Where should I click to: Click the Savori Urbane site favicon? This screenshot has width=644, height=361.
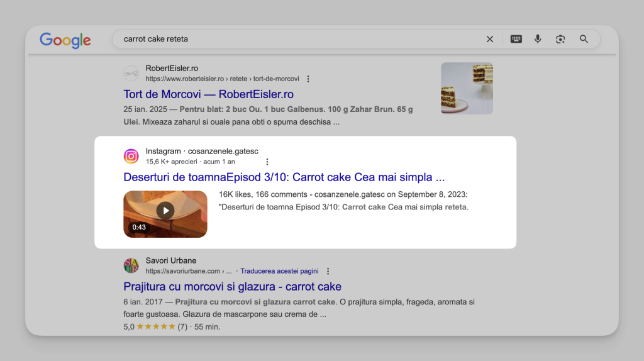point(131,265)
